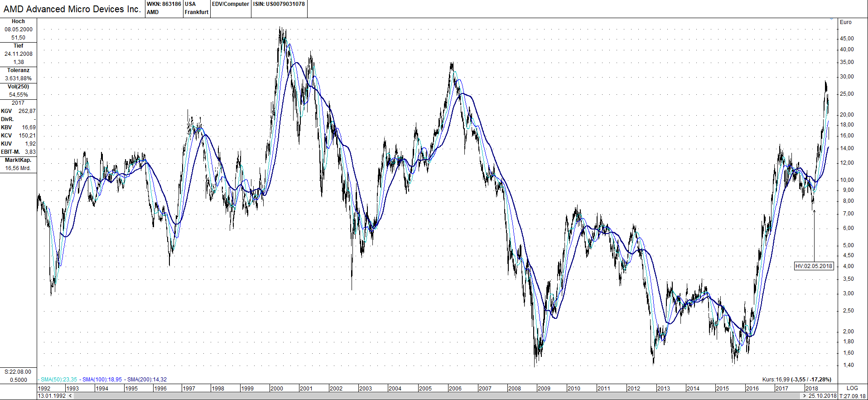Click the 2009 year on the time axis

[544, 389]
